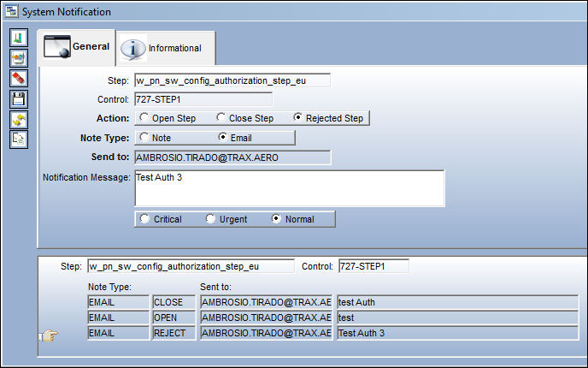Click the 'test' message cell in the OPEN row
This screenshot has height=368, width=588.
click(458, 318)
